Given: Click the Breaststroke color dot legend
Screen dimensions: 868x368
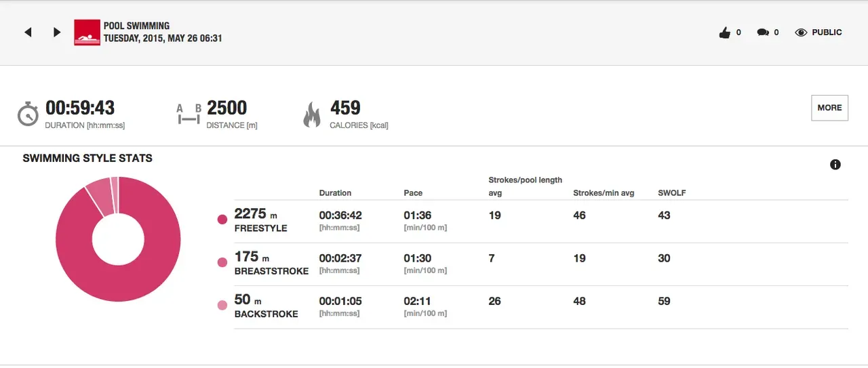Looking at the screenshot, I should [222, 262].
